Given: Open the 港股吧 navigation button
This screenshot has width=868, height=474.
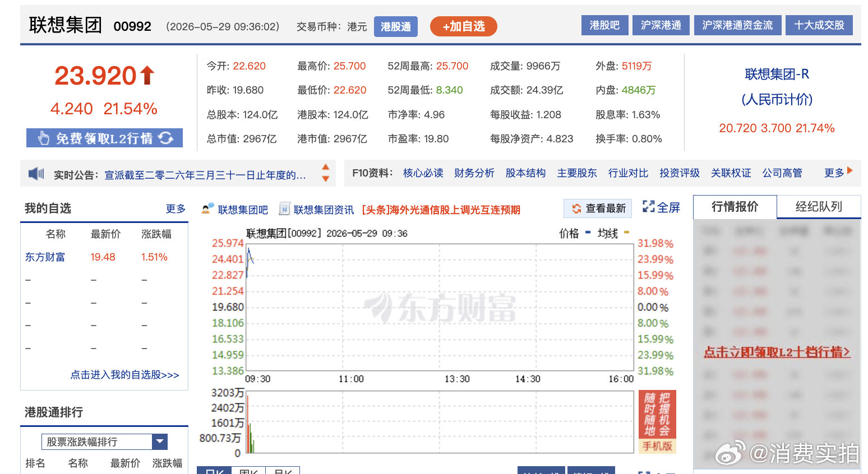Looking at the screenshot, I should pyautogui.click(x=604, y=25).
